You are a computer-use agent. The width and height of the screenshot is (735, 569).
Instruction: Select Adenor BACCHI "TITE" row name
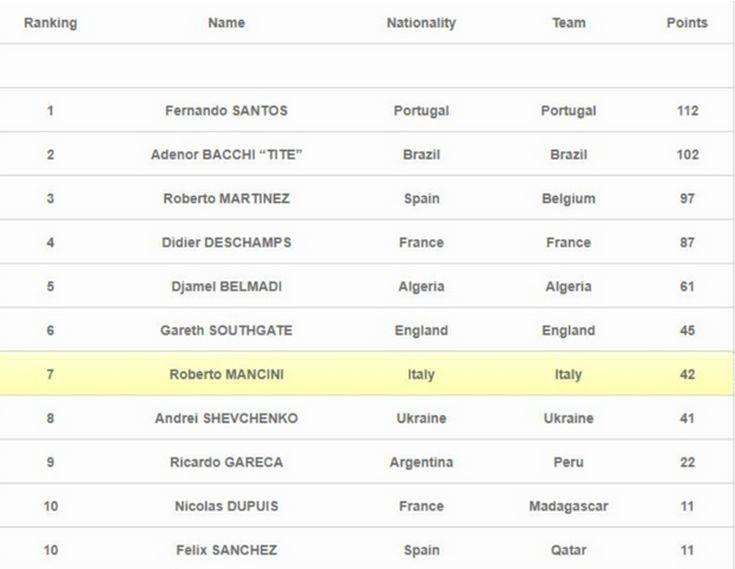226,155
